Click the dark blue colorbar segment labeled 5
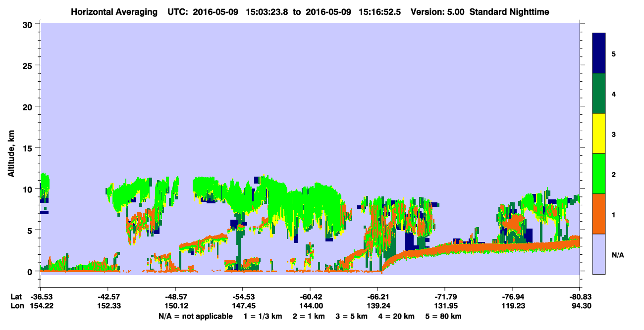This screenshot has width=644, height=330. [599, 53]
